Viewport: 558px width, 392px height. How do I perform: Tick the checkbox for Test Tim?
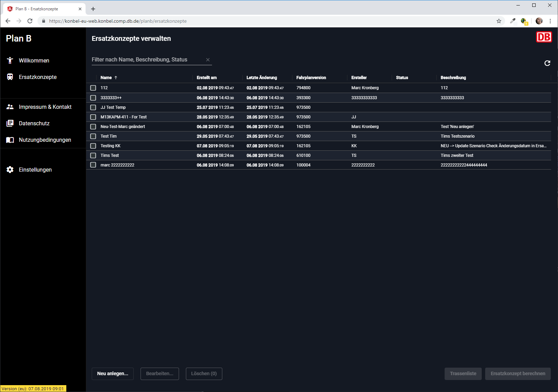pos(93,136)
